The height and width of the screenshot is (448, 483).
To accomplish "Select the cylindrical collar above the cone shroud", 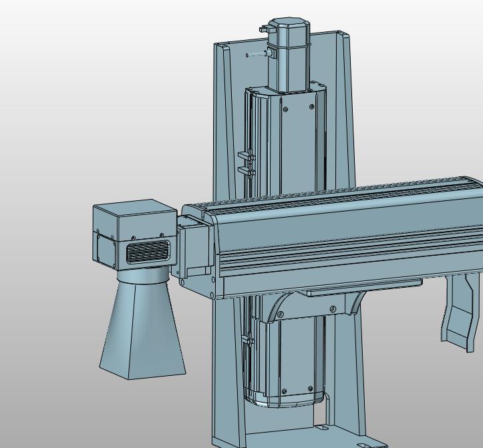I will point(143,274).
